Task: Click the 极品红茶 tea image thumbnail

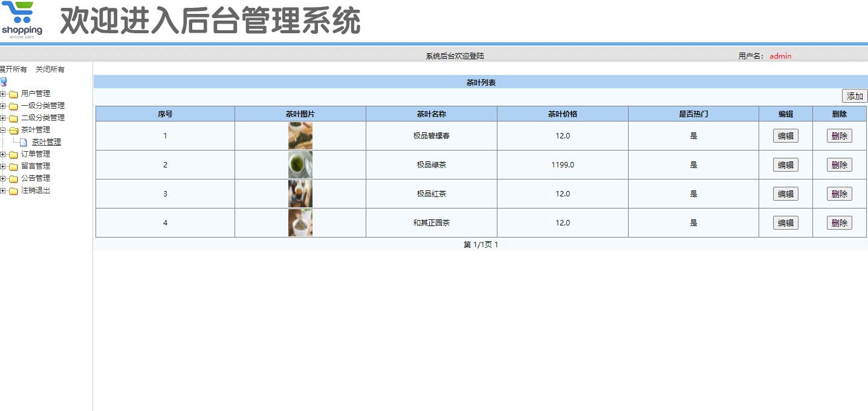Action: pyautogui.click(x=300, y=193)
